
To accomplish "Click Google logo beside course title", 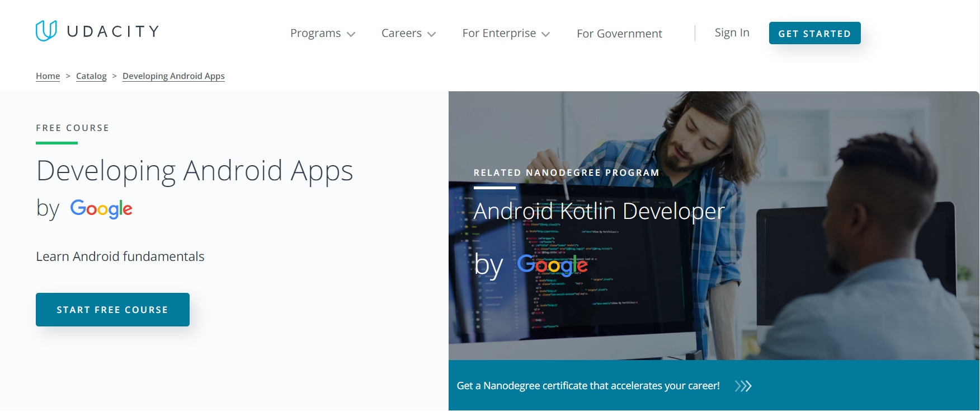I will 101,209.
